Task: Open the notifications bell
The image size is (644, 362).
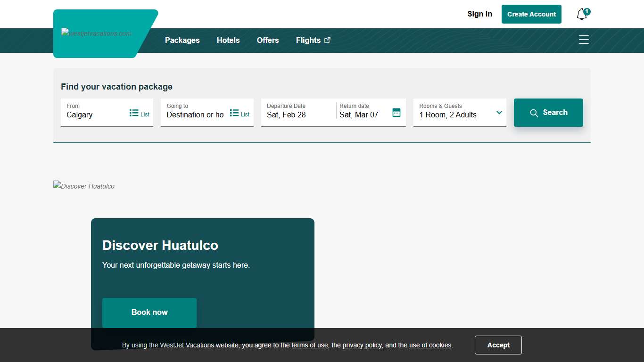Action: 581,14
